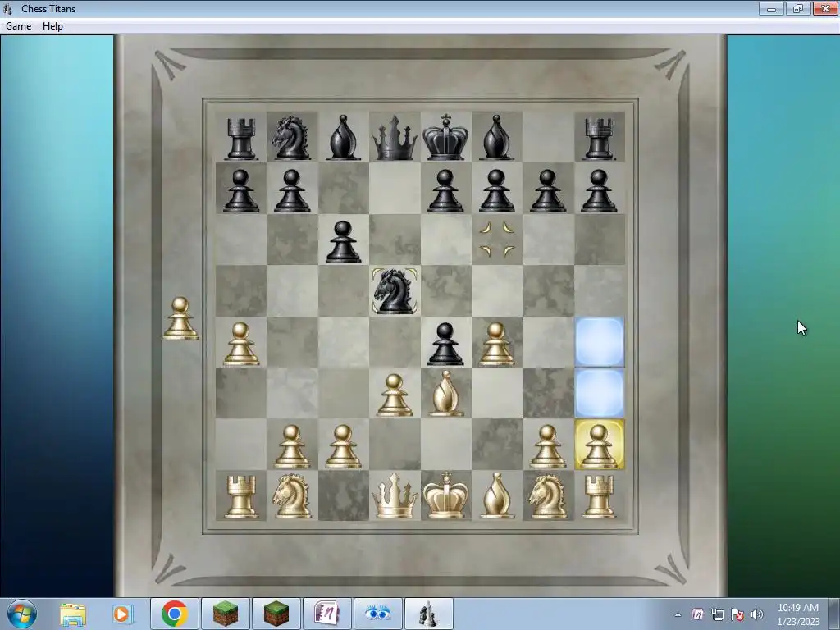This screenshot has height=630, width=840.
Task: Open the volume control in tray
Action: pyautogui.click(x=756, y=614)
